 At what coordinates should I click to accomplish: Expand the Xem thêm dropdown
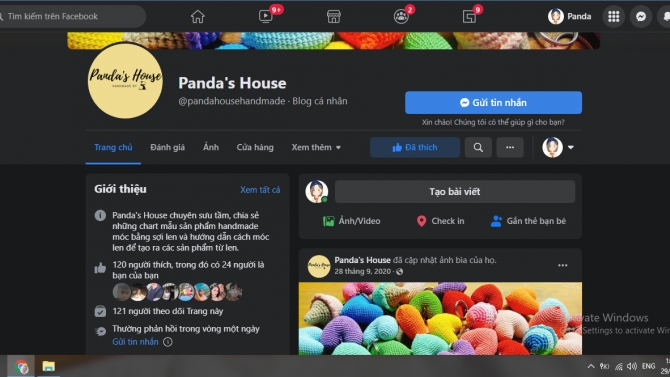pyautogui.click(x=316, y=147)
